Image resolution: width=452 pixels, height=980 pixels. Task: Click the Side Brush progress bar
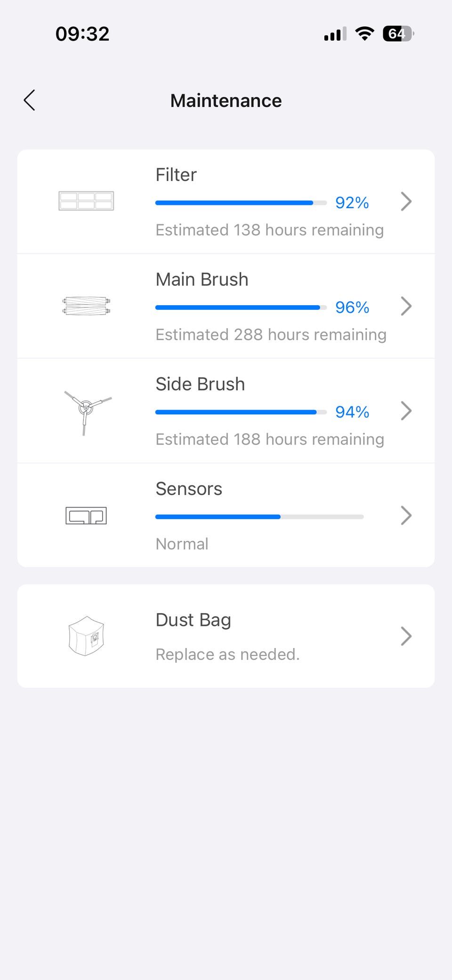[241, 412]
